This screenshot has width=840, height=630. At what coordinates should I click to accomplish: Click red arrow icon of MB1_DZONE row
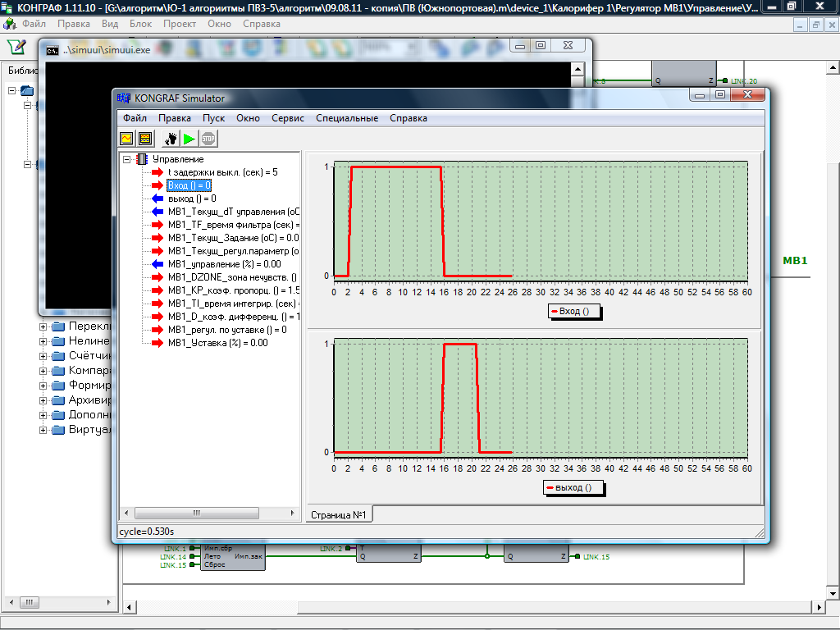[157, 277]
